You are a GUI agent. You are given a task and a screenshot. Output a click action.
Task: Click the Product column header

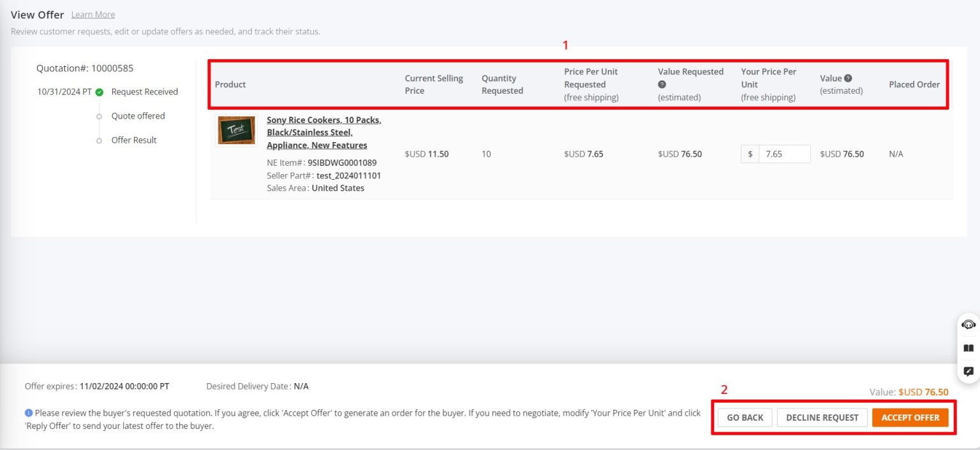click(x=230, y=83)
